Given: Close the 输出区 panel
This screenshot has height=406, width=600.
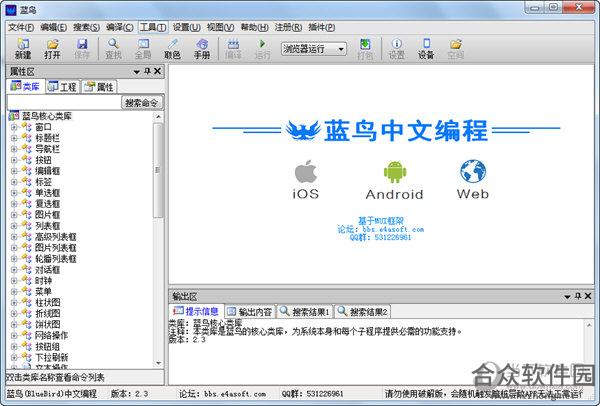Looking at the screenshot, I should click(588, 296).
